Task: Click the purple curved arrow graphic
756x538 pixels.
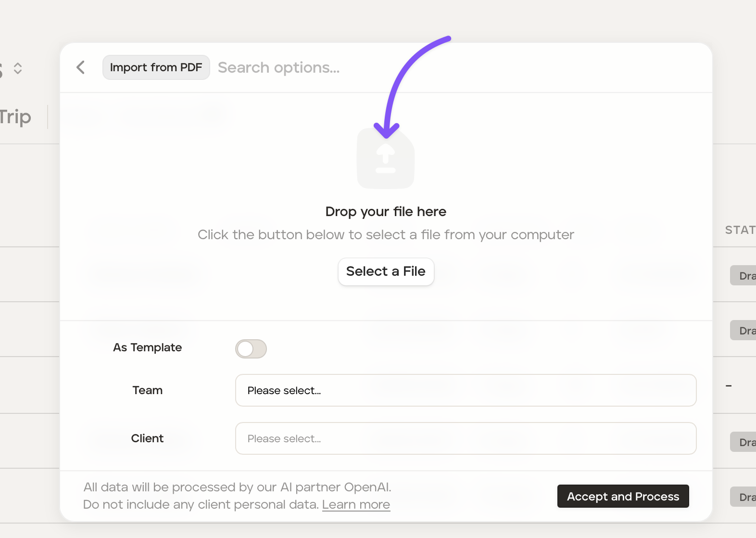Action: 413,87
